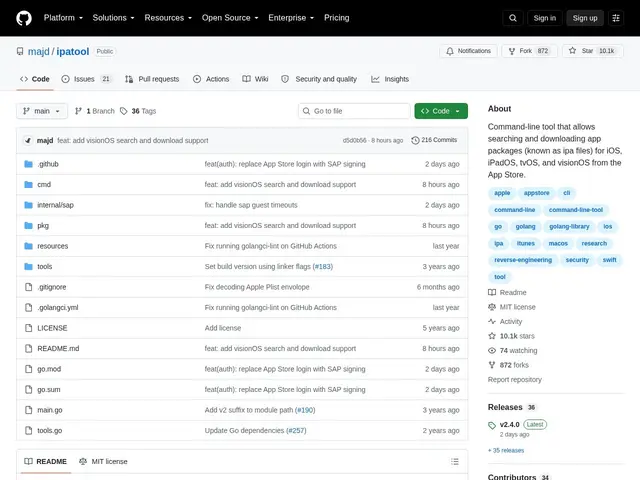Open the README.md file
This screenshot has height=480, width=640.
[58, 349]
